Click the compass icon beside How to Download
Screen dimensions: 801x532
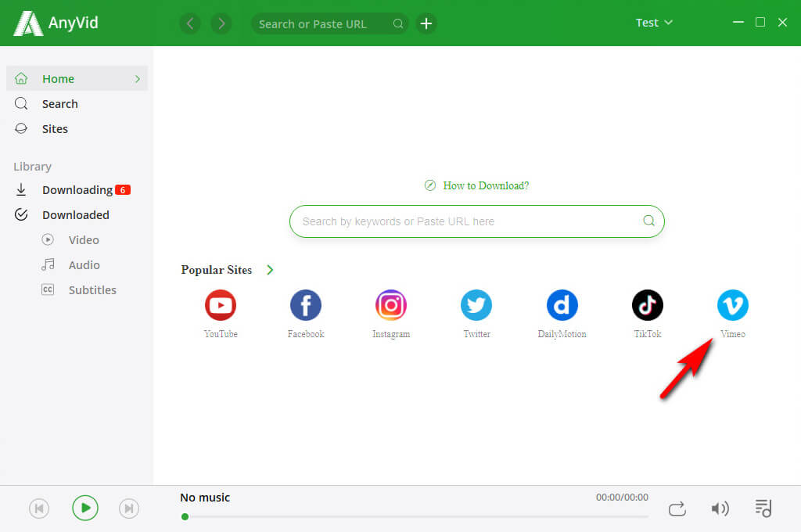point(430,185)
